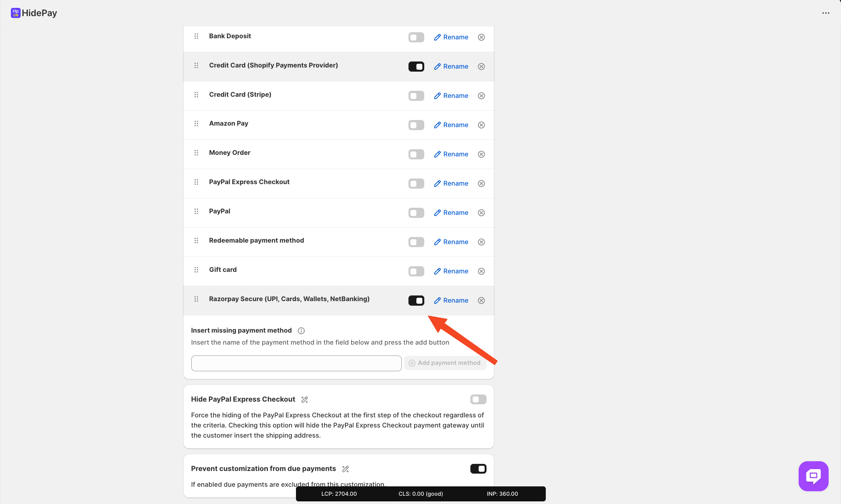The width and height of the screenshot is (841, 504).
Task: Turn off Razorpay Secure toggle
Action: [416, 301]
